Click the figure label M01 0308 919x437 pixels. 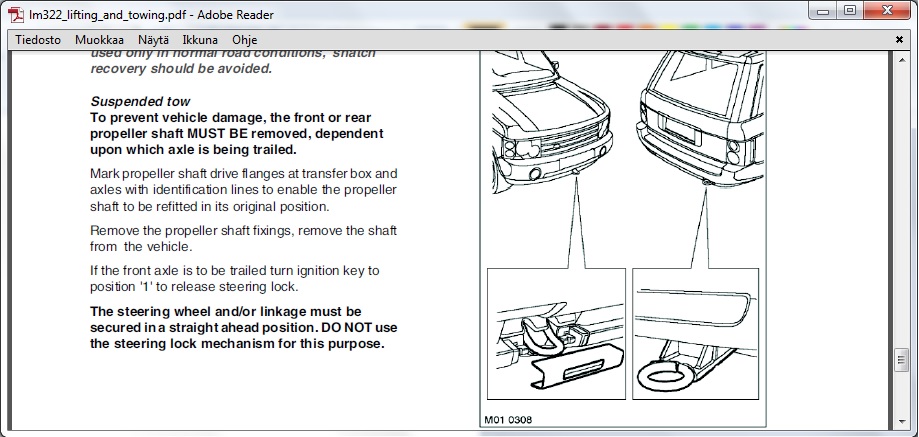coord(511,421)
